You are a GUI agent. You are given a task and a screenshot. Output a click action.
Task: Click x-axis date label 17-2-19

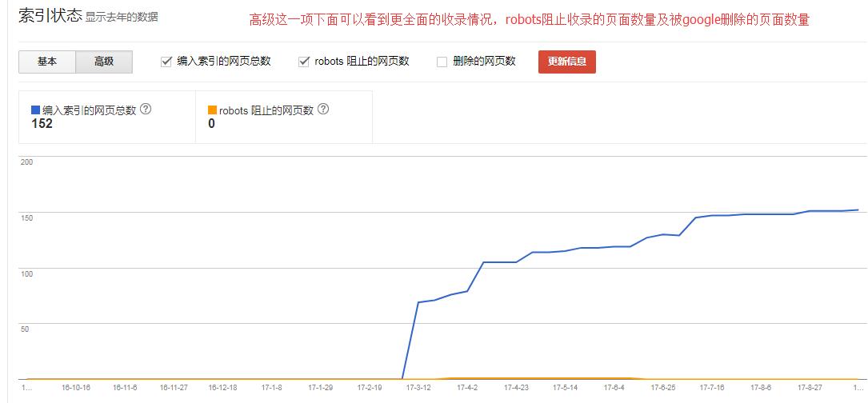370,388
